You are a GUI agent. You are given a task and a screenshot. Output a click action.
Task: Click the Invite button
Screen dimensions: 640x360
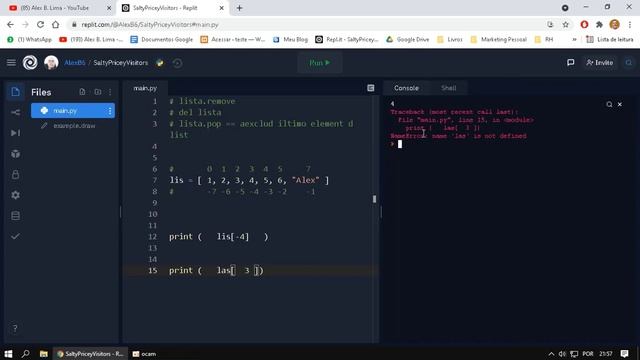pyautogui.click(x=599, y=62)
